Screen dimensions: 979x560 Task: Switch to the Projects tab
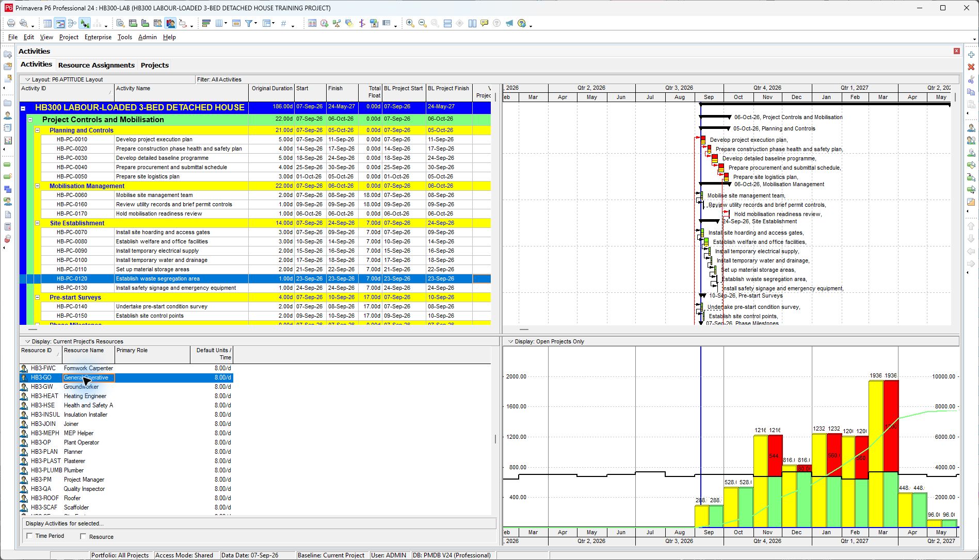pos(155,65)
